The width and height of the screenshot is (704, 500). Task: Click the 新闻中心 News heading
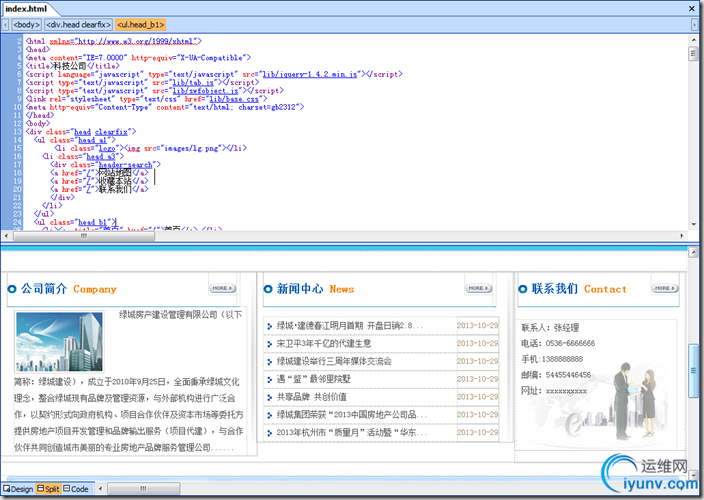click(315, 289)
